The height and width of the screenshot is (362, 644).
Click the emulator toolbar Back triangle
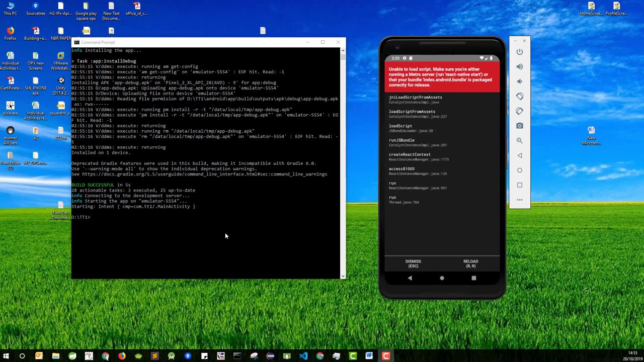tap(520, 155)
